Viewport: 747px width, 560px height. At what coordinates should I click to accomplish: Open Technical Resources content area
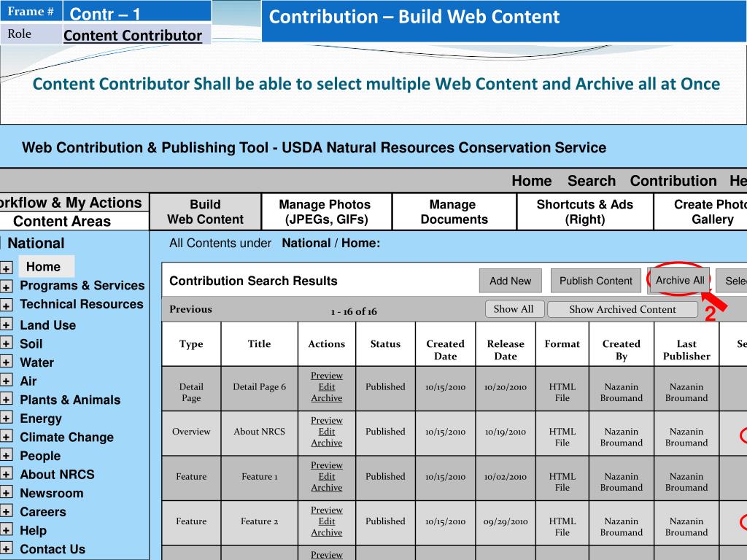(82, 304)
